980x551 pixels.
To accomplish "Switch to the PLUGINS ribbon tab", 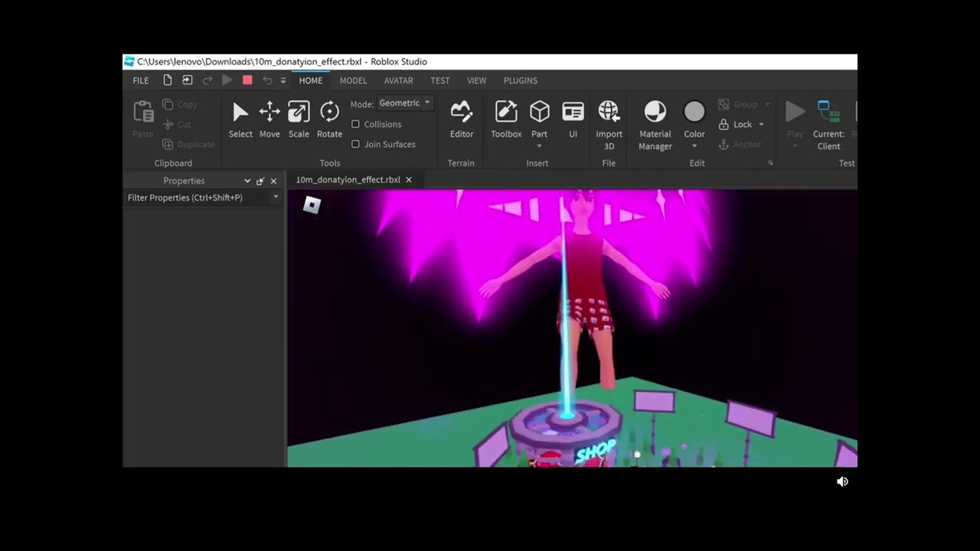I will coord(521,80).
